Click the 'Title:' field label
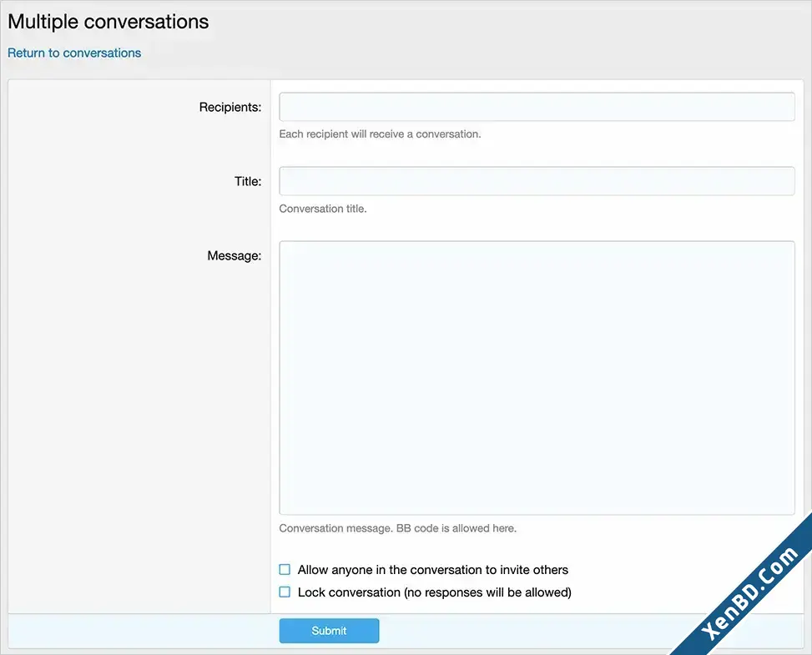This screenshot has height=655, width=812. coord(248,181)
